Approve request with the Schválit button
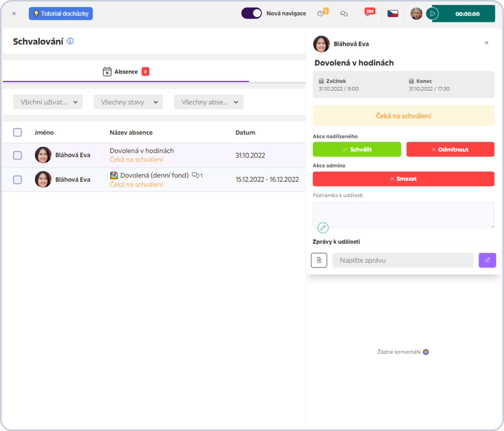Image resolution: width=504 pixels, height=431 pixels. [x=357, y=149]
